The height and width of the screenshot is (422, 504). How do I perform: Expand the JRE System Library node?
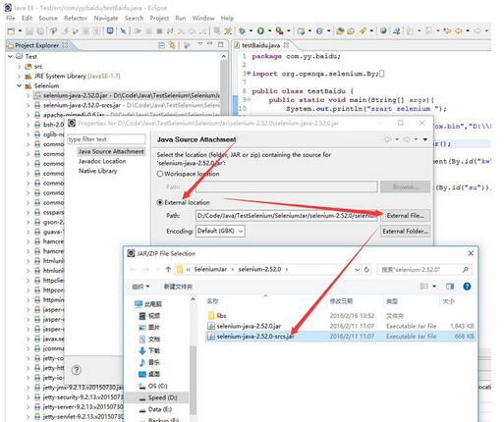coord(19,77)
